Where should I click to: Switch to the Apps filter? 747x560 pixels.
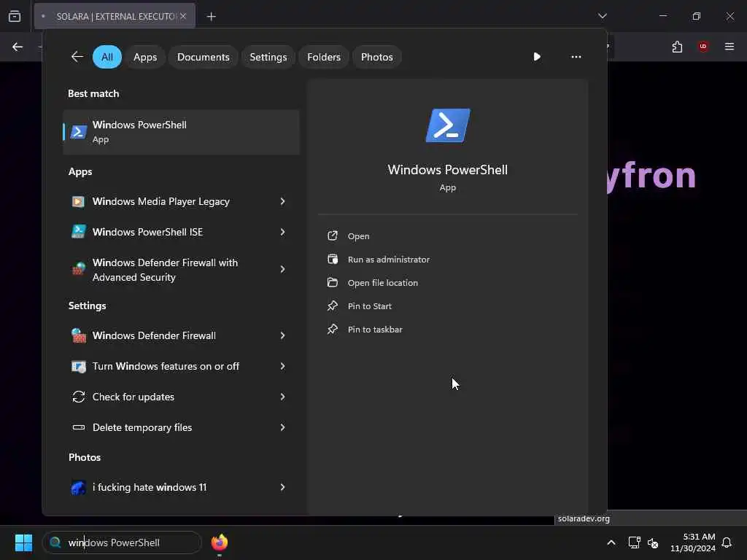click(145, 57)
